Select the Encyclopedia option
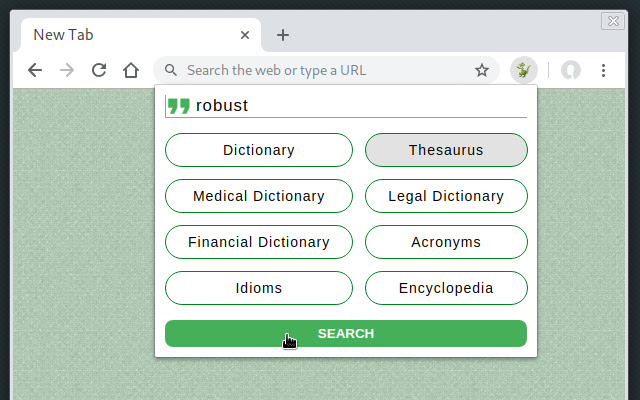Screen dimensions: 640x400 tap(446, 288)
